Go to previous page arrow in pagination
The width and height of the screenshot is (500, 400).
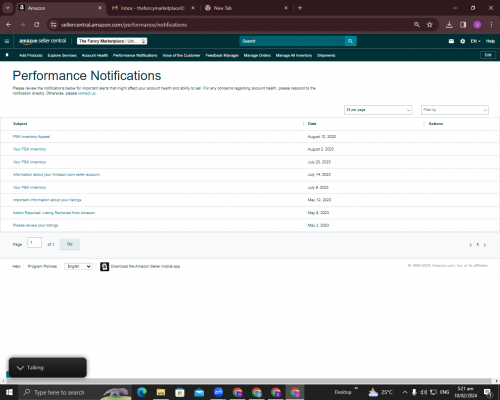(470, 245)
